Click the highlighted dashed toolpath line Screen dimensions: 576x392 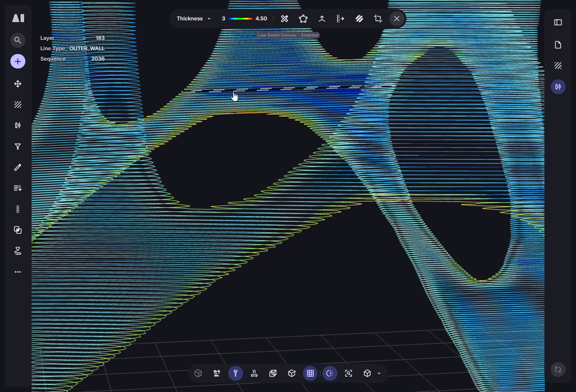point(291,88)
